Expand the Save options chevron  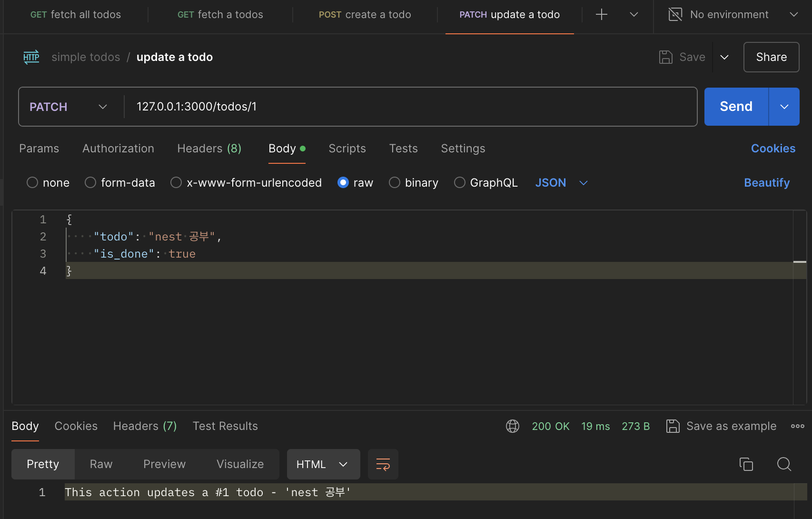point(724,57)
